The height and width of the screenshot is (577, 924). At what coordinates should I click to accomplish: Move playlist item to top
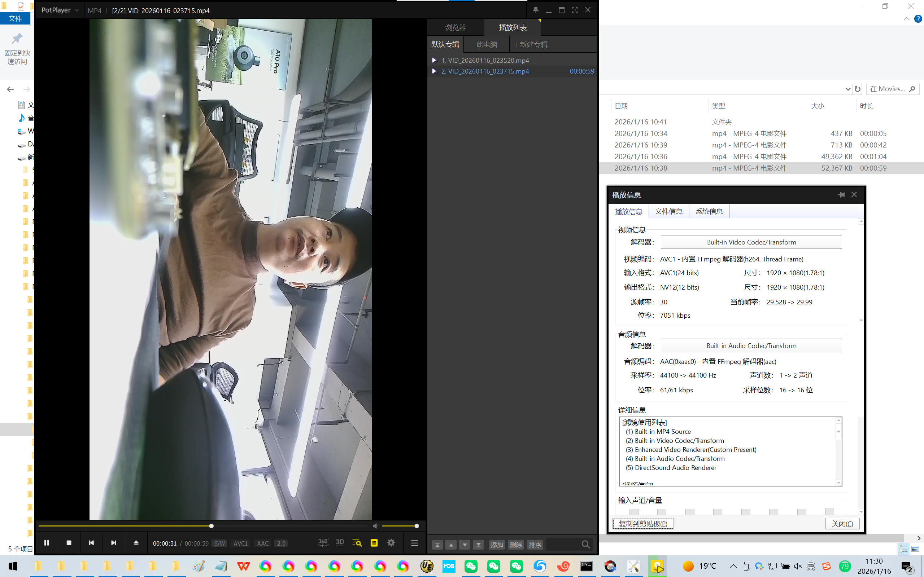coord(437,545)
